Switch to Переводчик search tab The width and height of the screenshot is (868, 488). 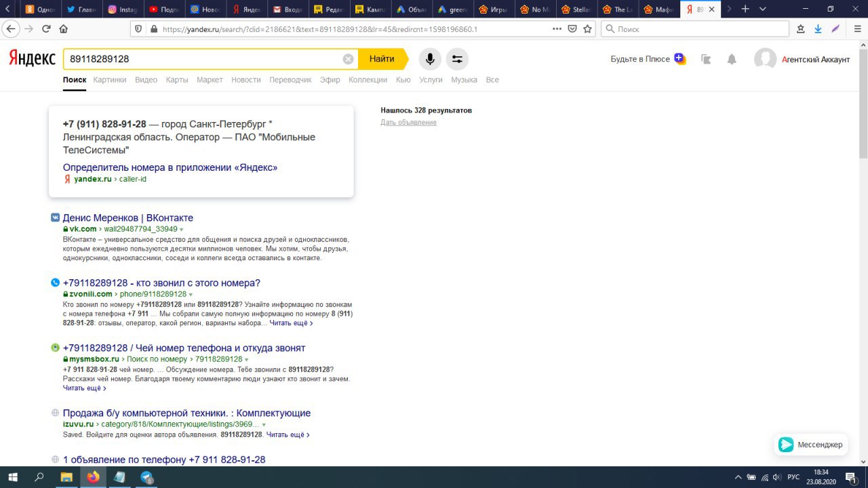click(x=290, y=80)
